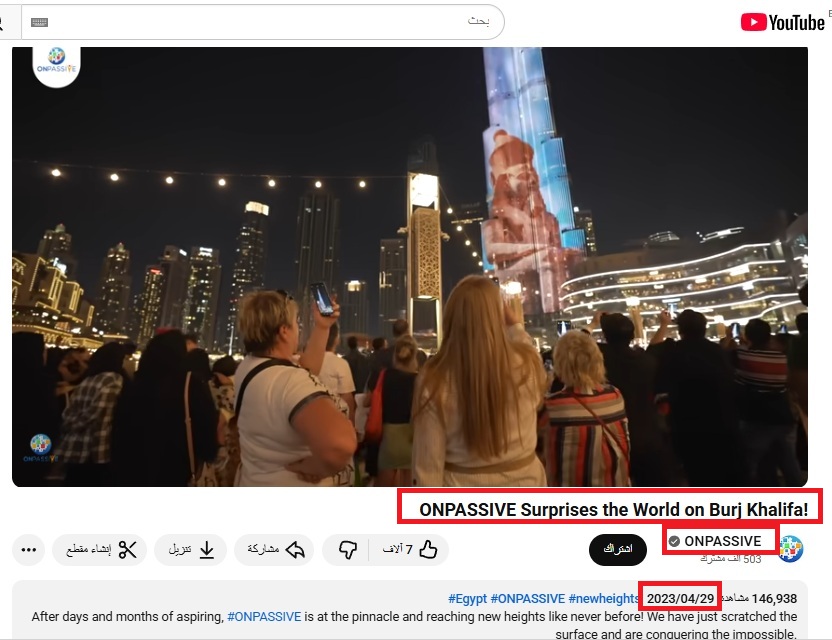Toggle the dislike button
Image resolution: width=832 pixels, height=640 pixels.
click(x=348, y=549)
